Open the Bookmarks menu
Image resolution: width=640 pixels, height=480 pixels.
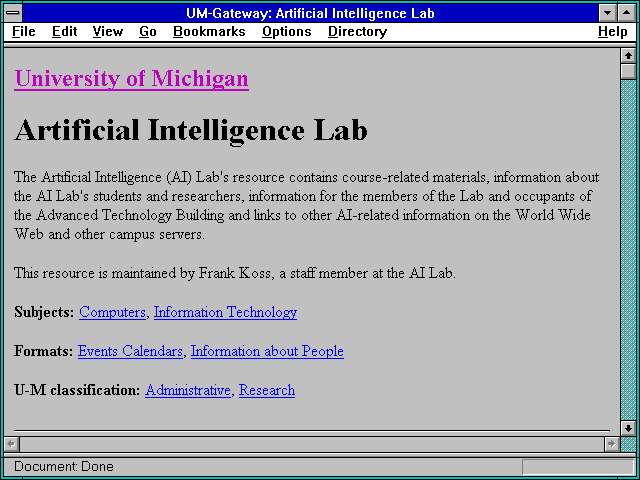point(209,32)
